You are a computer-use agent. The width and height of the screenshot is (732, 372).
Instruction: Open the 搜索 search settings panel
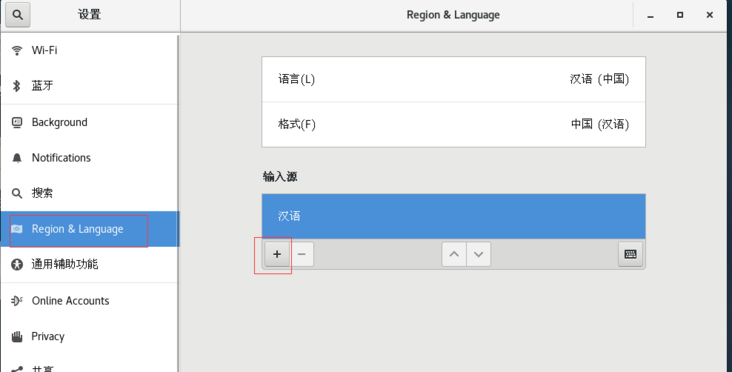click(90, 193)
